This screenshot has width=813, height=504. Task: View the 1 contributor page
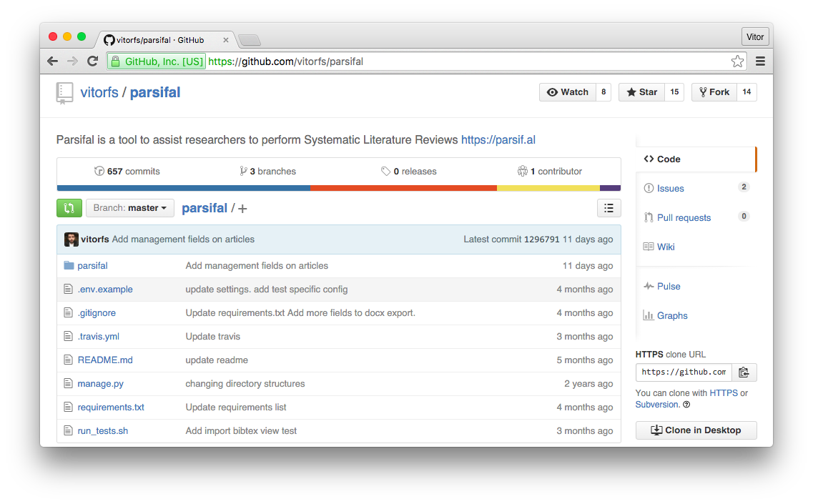[550, 171]
